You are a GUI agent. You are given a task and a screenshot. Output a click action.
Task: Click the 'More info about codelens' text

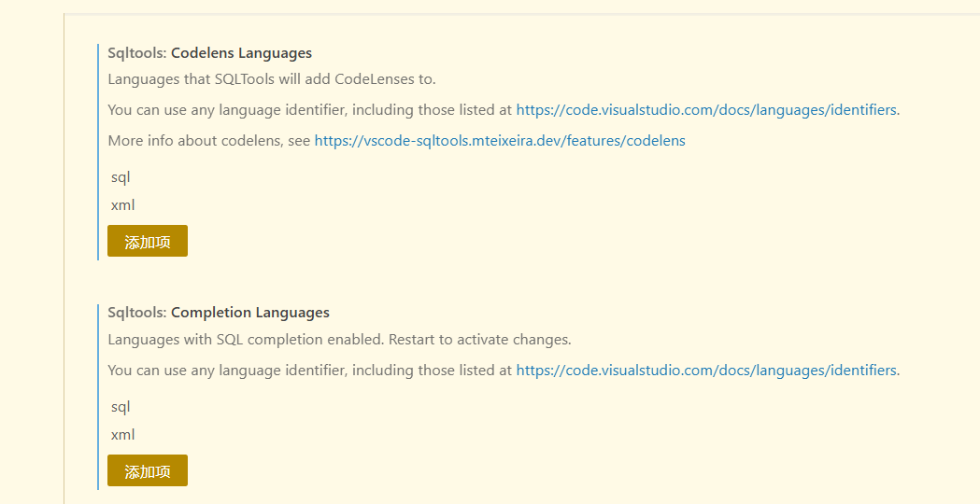pyautogui.click(x=209, y=141)
